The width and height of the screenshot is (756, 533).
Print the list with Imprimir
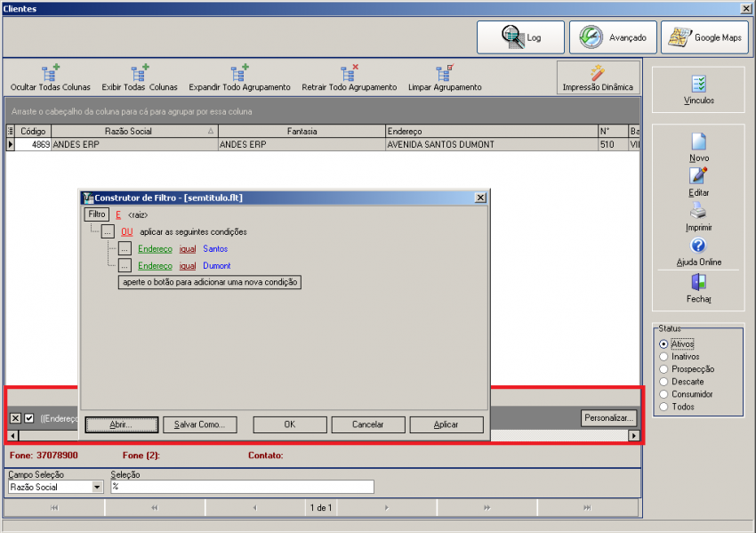click(x=698, y=217)
